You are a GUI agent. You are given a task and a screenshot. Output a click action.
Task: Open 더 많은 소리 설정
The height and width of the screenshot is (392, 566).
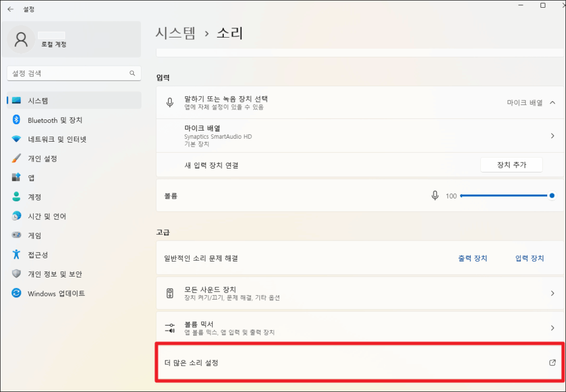[x=360, y=362]
